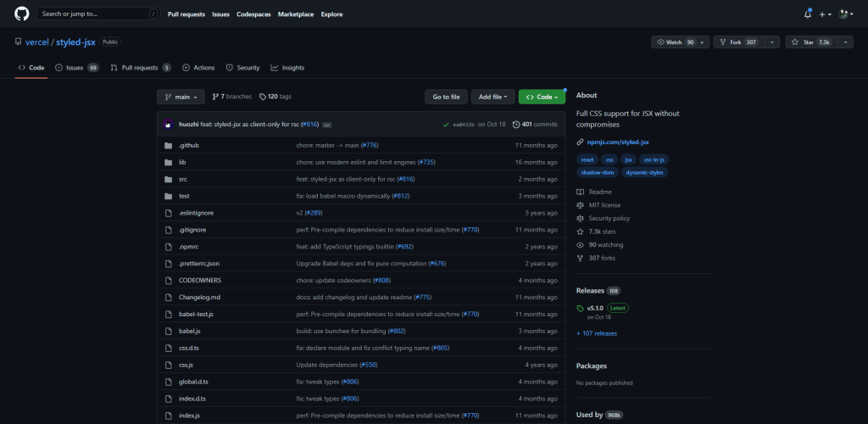
Task: Open Explore in top navigation
Action: (x=331, y=14)
